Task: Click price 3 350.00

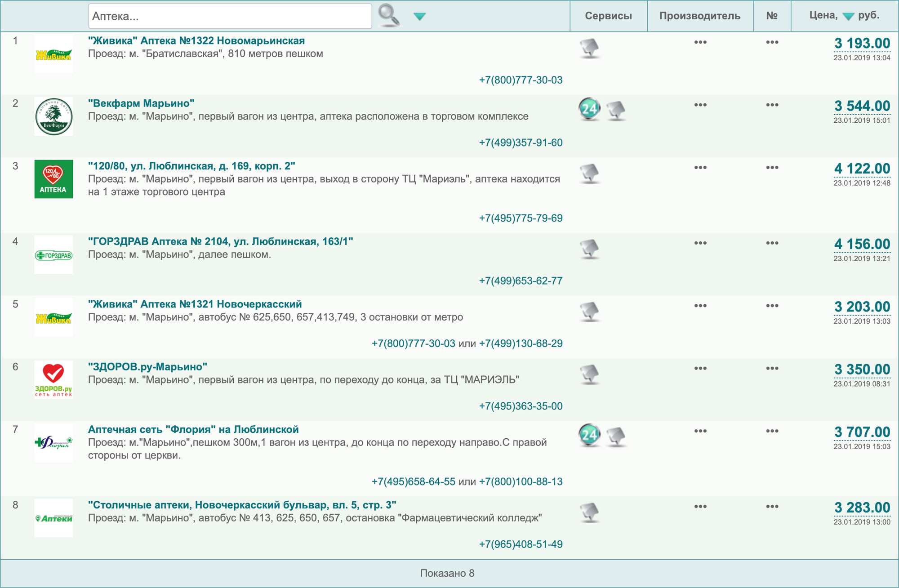Action: pos(862,370)
